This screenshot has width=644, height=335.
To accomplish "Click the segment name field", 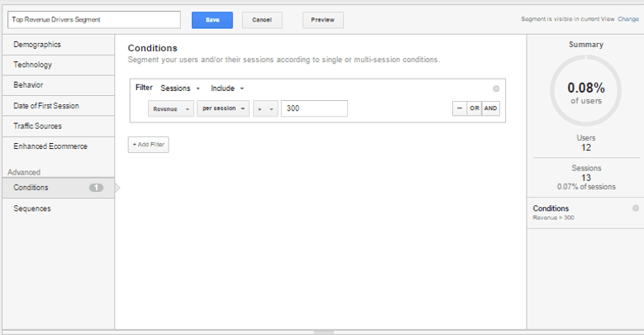I will pos(94,20).
